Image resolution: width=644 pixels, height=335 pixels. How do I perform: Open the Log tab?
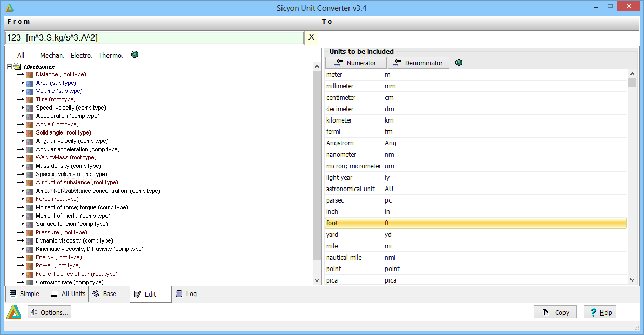point(192,293)
